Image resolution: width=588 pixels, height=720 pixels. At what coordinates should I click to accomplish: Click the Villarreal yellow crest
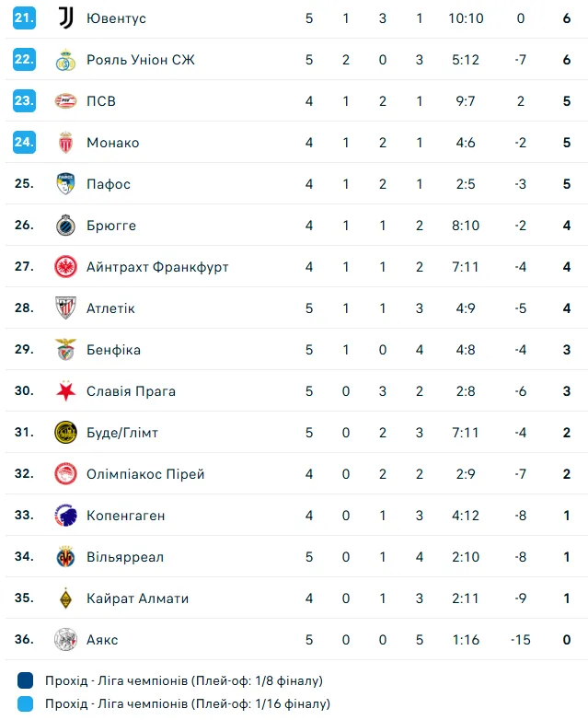click(65, 557)
